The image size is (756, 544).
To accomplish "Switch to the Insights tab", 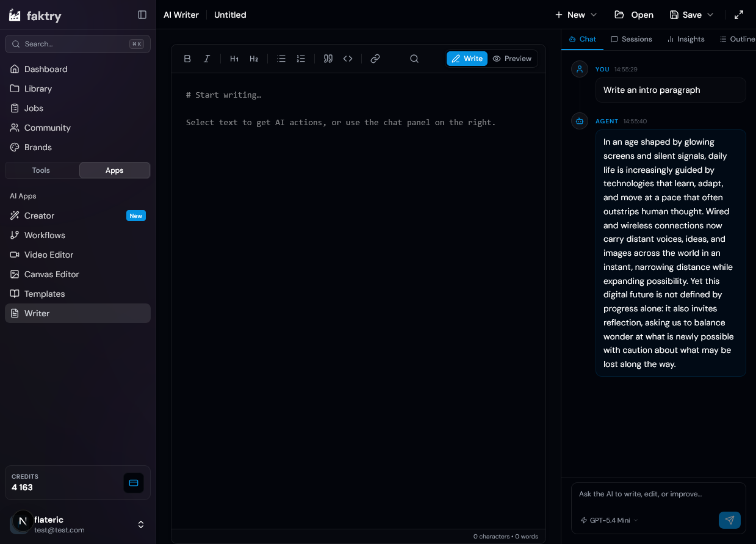I will [x=686, y=39].
